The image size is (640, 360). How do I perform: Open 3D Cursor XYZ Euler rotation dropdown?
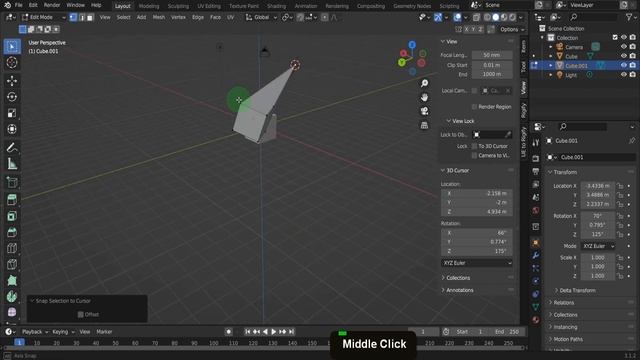pyautogui.click(x=477, y=263)
